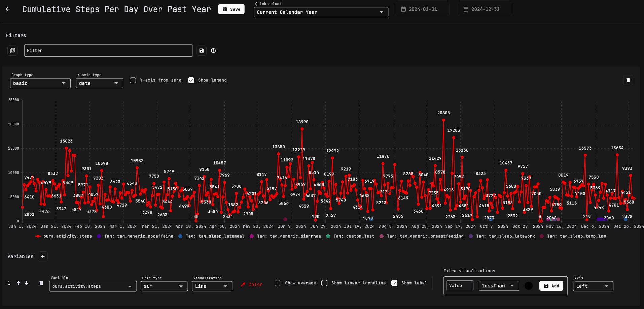The width and height of the screenshot is (644, 309).
Task: Enable Show linear trendline
Action: coord(324,283)
